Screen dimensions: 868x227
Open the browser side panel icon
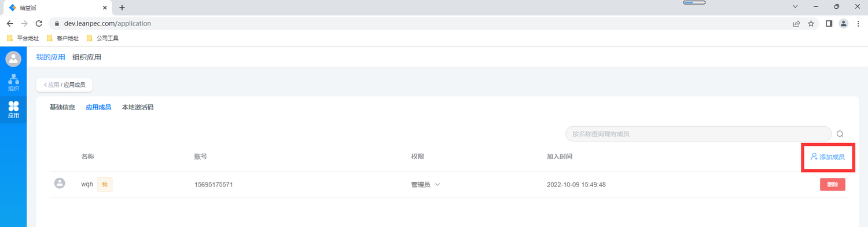click(829, 24)
